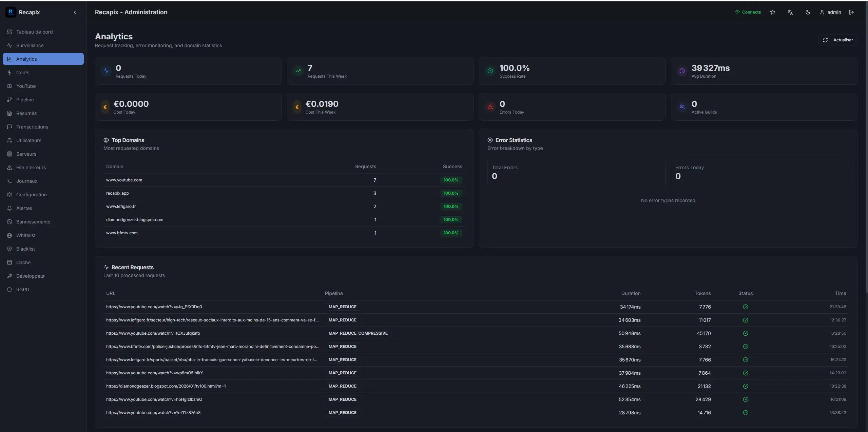Open the admin user menu
Image resolution: width=868 pixels, height=432 pixels.
point(831,12)
